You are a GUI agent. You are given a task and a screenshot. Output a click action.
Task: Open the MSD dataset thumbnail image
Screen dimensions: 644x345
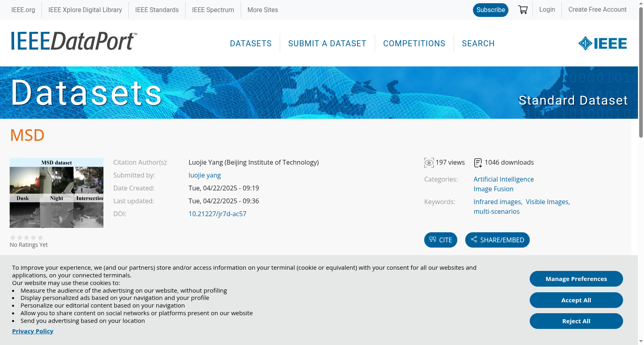[x=56, y=193]
